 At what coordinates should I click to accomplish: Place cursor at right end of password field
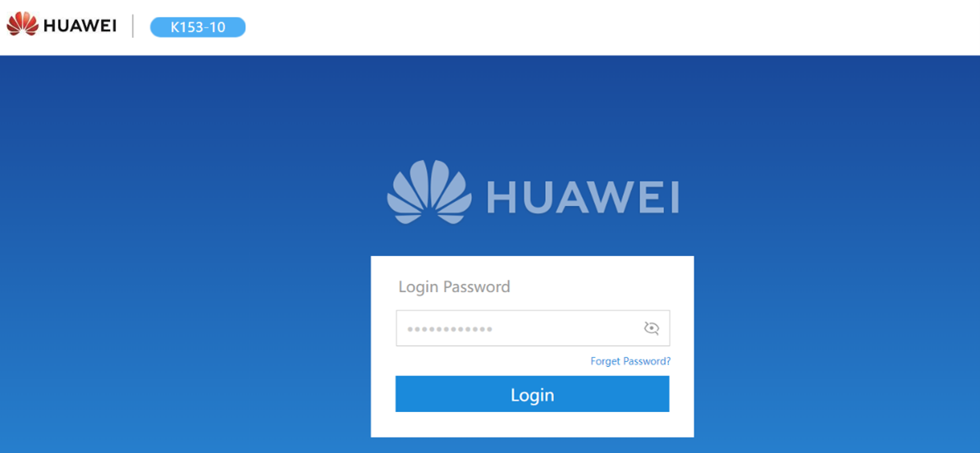point(631,328)
